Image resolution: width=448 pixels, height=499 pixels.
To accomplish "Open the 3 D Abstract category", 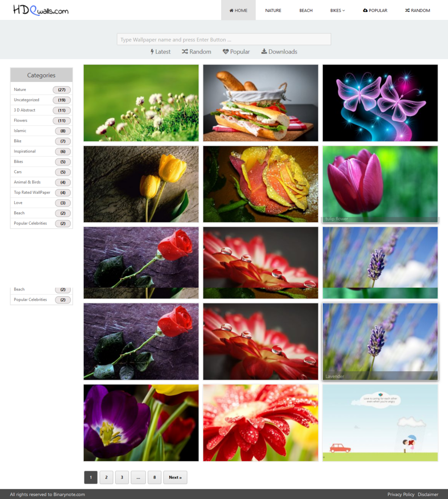I will click(x=25, y=110).
